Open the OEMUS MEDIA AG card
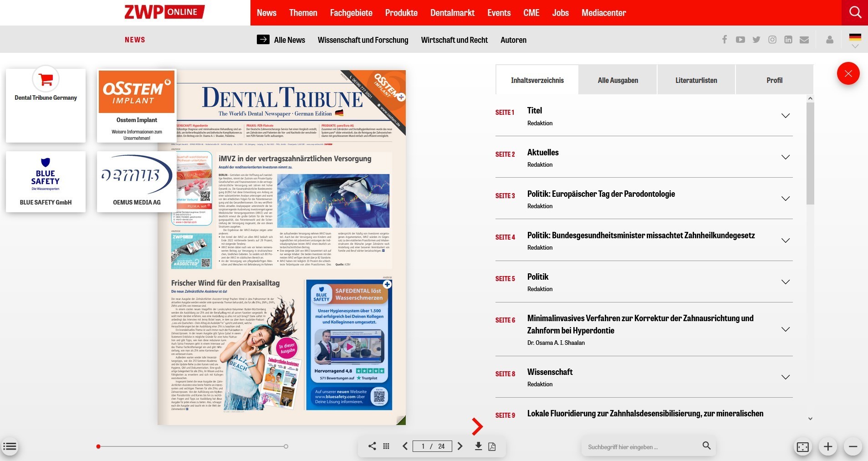This screenshot has width=868, height=461. click(x=137, y=182)
